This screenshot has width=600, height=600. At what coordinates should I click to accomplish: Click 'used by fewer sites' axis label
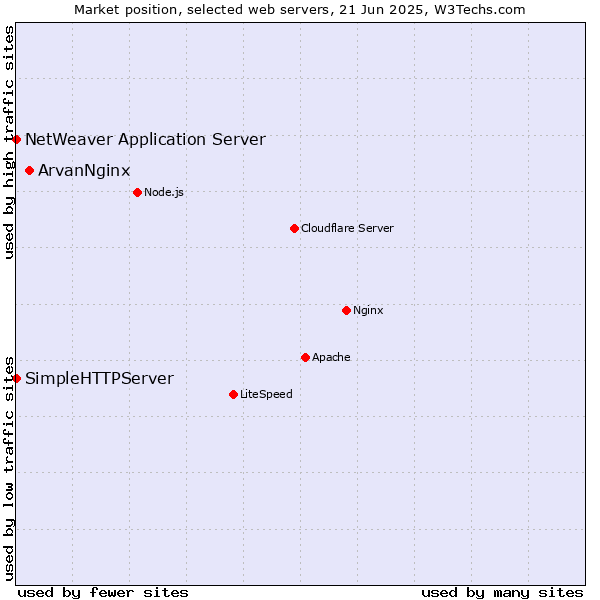[103, 593]
